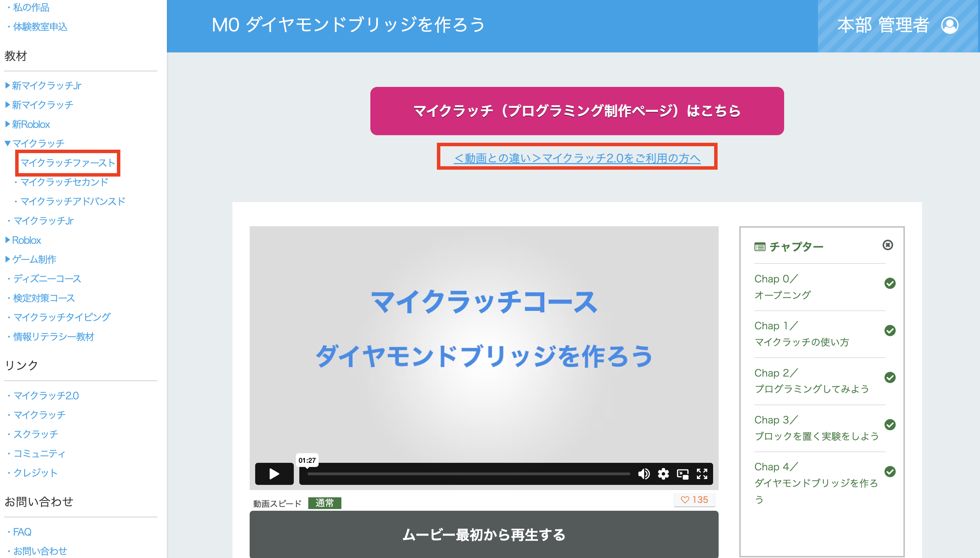Toggle the Chap 0 completion checkmark

click(x=890, y=283)
